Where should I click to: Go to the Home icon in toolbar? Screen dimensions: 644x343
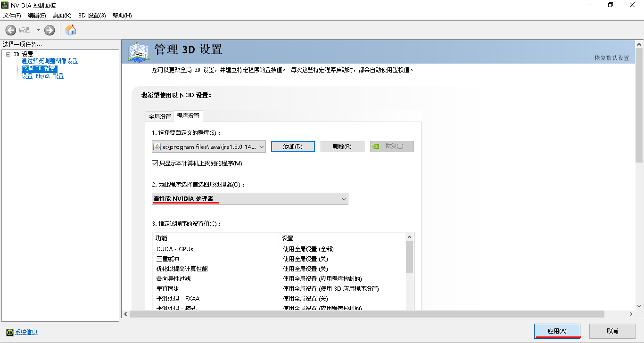(71, 30)
